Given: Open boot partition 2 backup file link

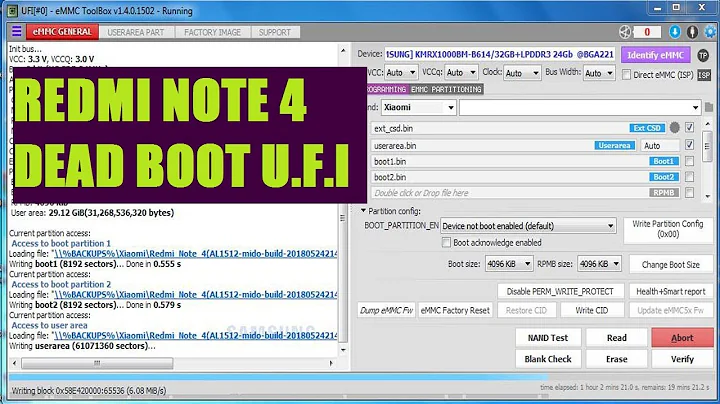Looking at the screenshot, I should (195, 294).
